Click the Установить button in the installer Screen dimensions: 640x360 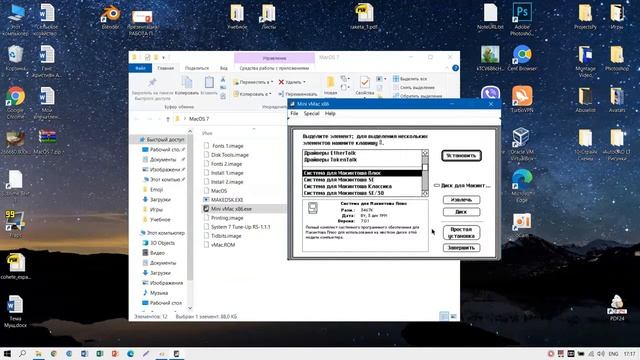461,156
